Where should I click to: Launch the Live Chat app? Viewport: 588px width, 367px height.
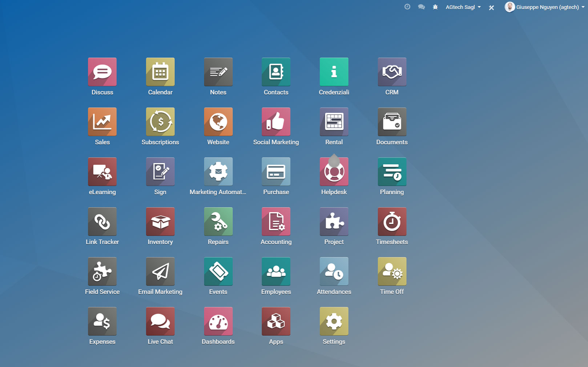[160, 321]
